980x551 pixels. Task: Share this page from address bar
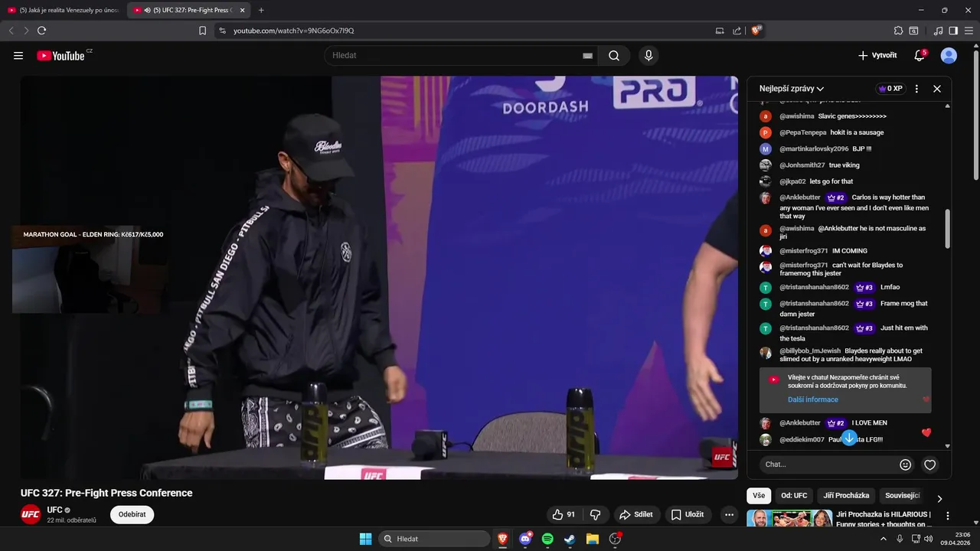coord(737,31)
